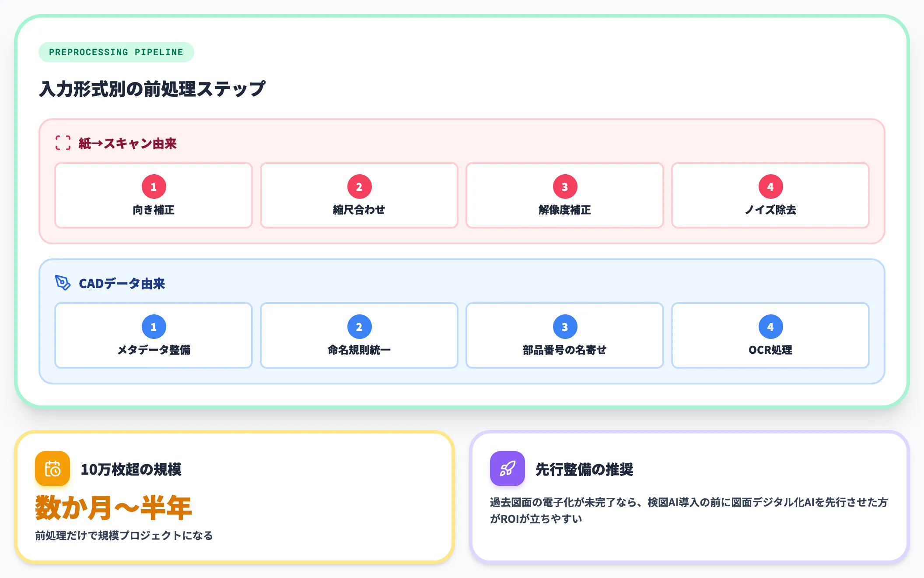Click blue step 2 circle above 命名規則統一
The width and height of the screenshot is (924, 578).
tap(360, 327)
